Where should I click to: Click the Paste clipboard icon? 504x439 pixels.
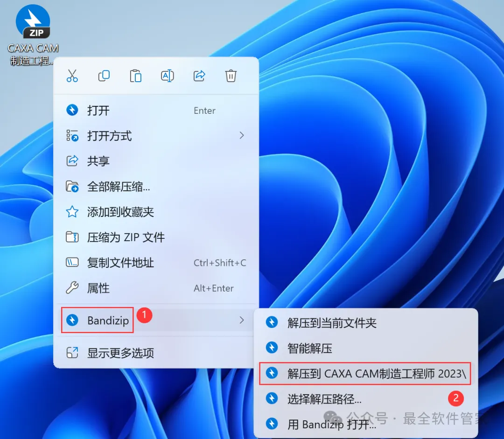[x=135, y=76]
